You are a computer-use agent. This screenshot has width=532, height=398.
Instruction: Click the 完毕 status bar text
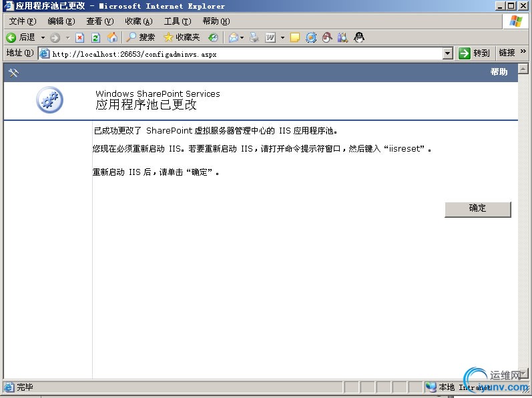click(x=25, y=387)
